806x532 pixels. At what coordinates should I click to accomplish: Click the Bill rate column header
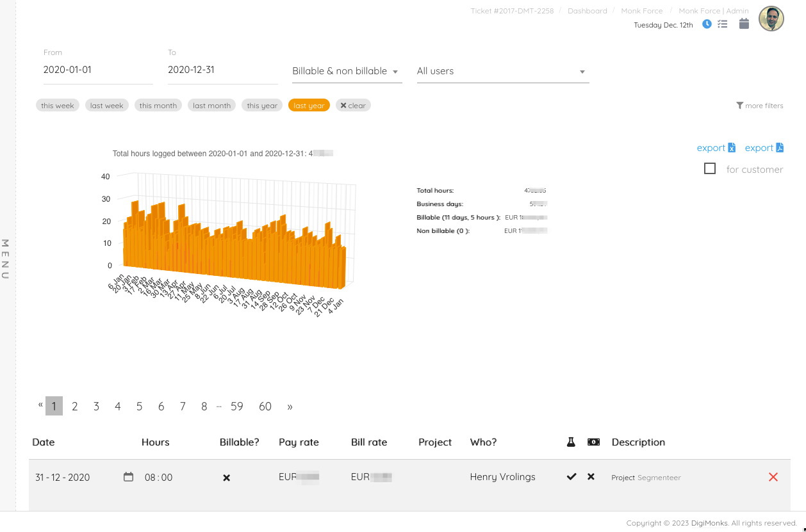click(369, 442)
